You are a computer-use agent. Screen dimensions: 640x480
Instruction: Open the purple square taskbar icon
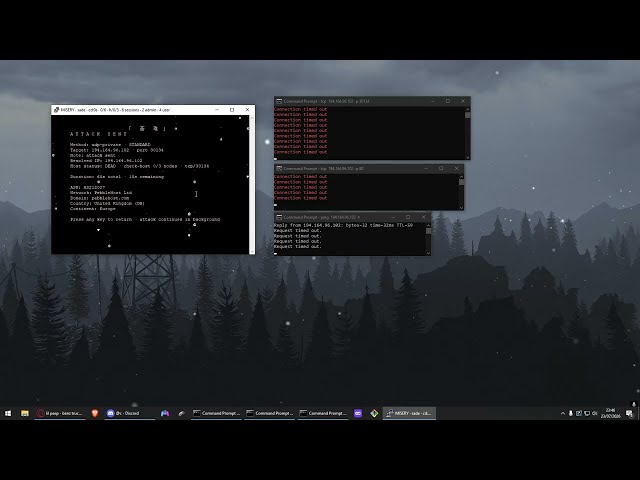tap(358, 413)
